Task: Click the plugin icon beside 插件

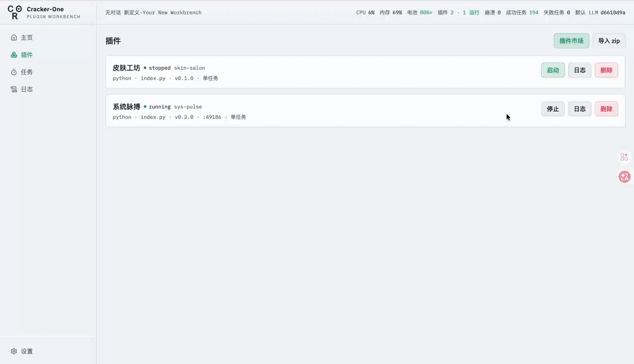Action: tap(14, 55)
